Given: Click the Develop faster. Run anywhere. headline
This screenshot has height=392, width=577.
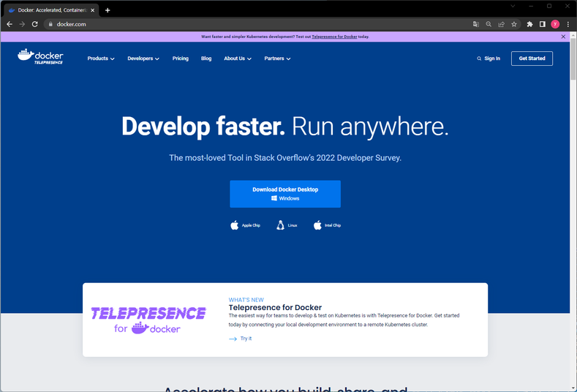Looking at the screenshot, I should [x=285, y=127].
